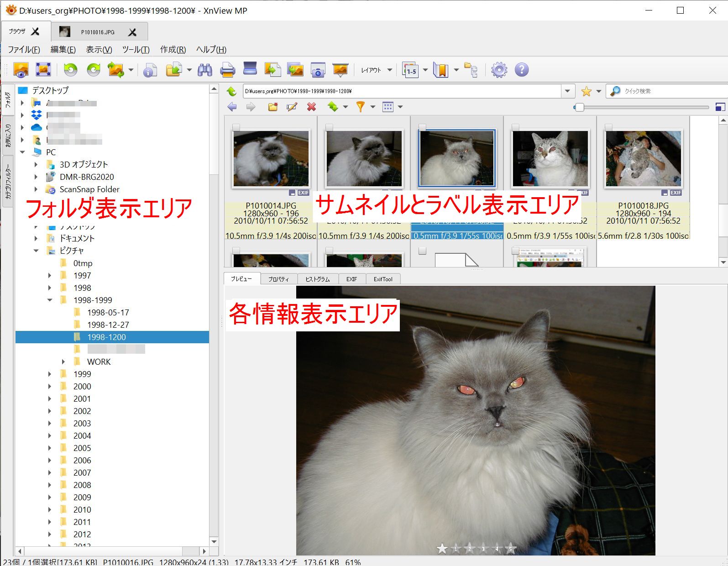Click the thumbnail view mode grid icon
The image size is (728, 566).
(x=388, y=107)
